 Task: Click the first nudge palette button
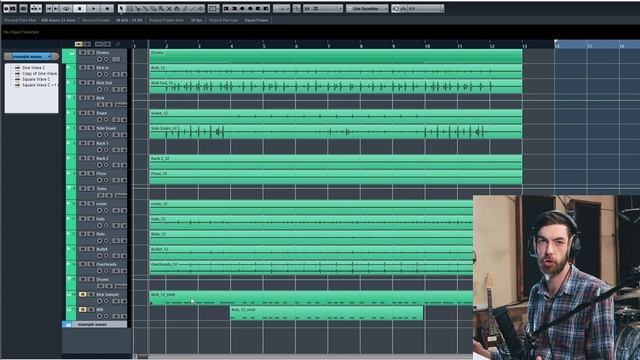226,8
